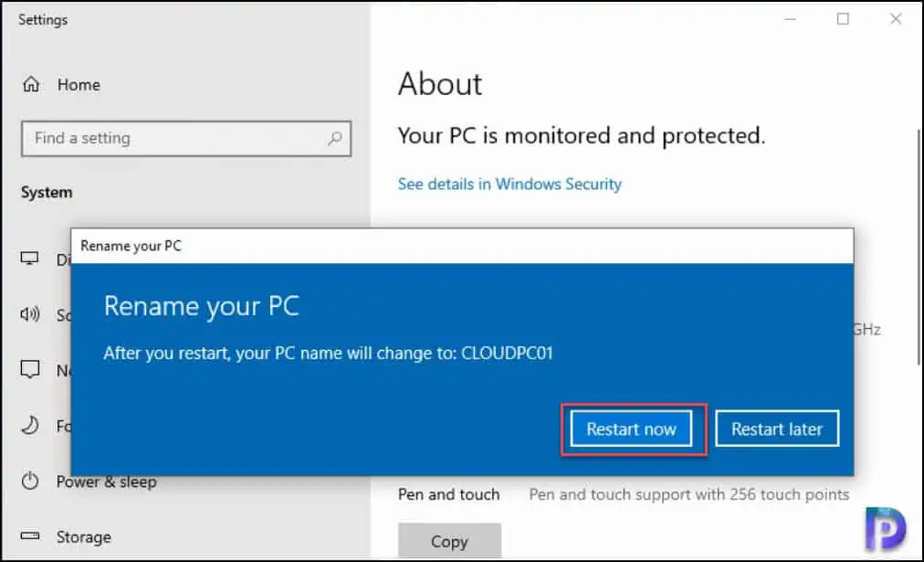The image size is (924, 562).
Task: Click the System section header
Action: tap(47, 192)
